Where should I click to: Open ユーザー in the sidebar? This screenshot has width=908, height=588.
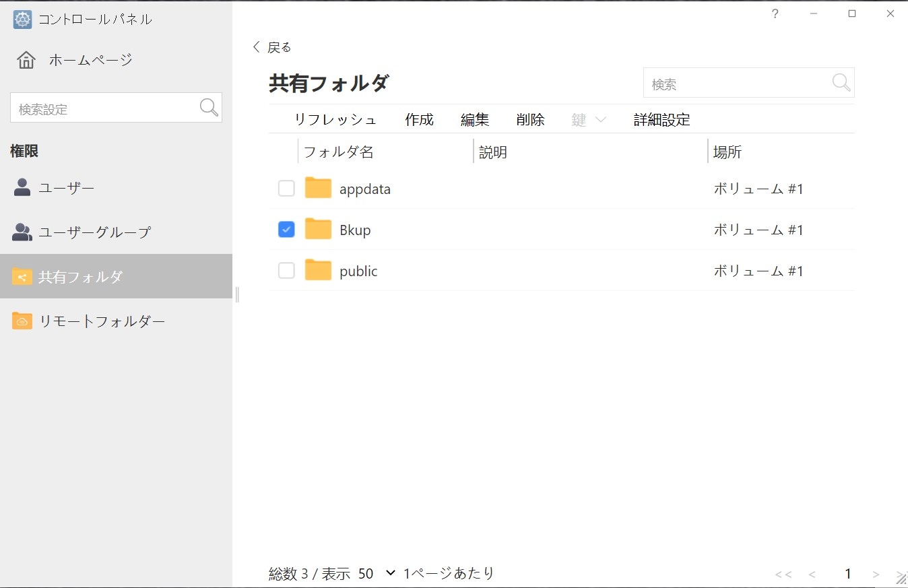point(66,188)
